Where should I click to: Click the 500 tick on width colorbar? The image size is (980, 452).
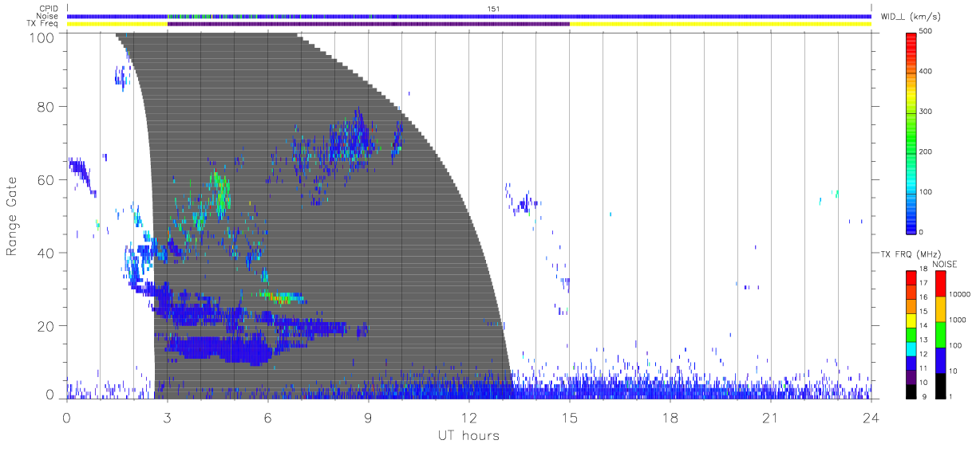(x=927, y=30)
